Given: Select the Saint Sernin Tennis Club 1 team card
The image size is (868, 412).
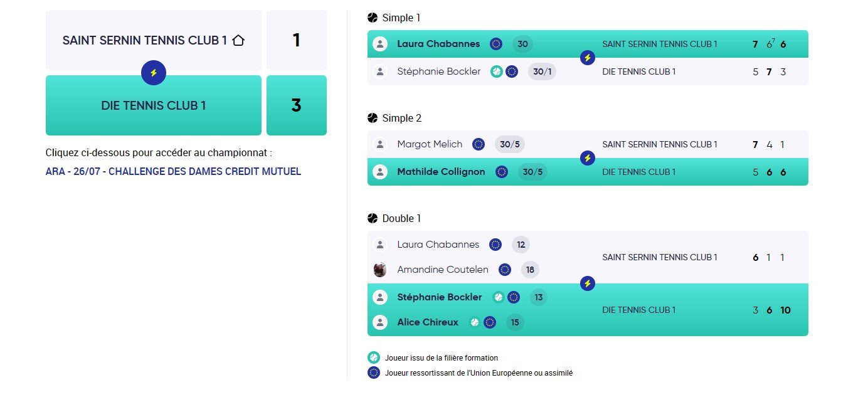Looking at the screenshot, I should tap(154, 40).
